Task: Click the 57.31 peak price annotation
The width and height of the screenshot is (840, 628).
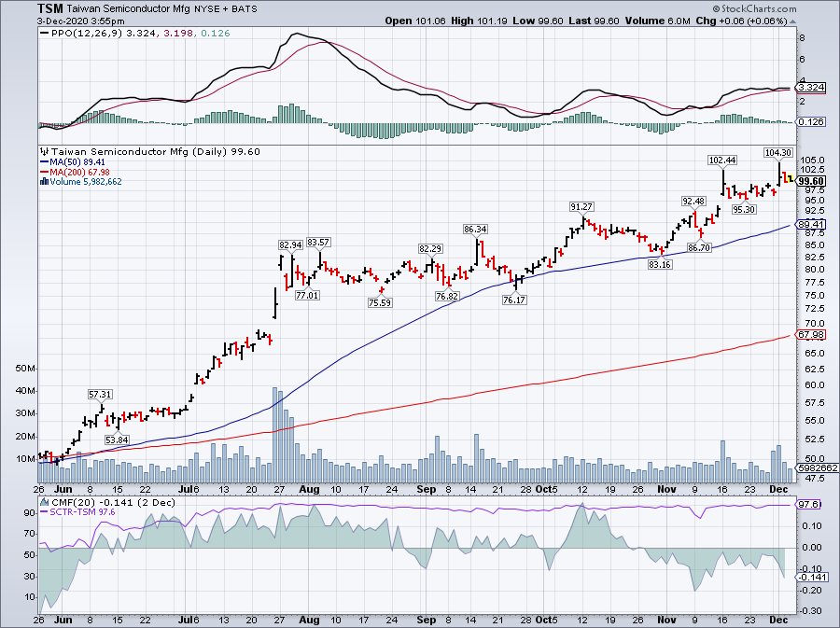Action: (100, 395)
